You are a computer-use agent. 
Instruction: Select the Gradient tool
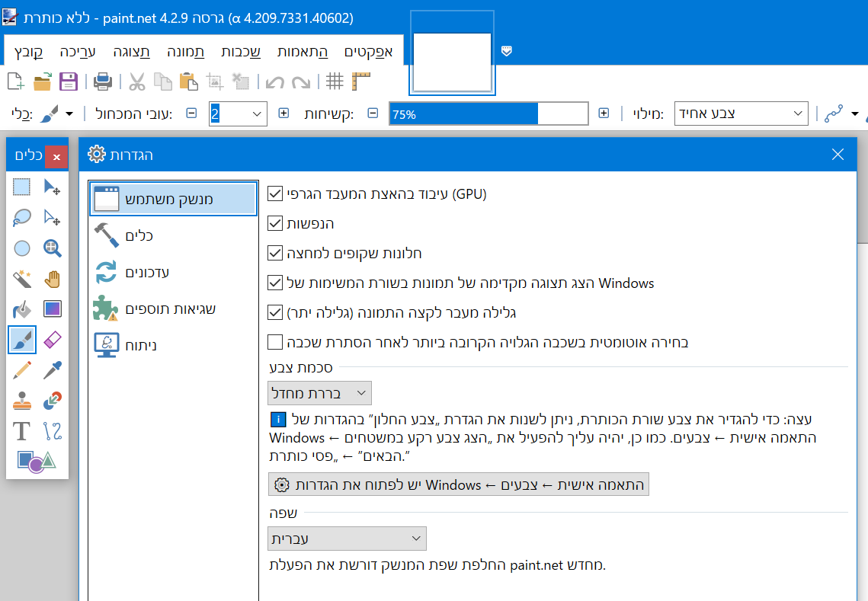coord(52,308)
